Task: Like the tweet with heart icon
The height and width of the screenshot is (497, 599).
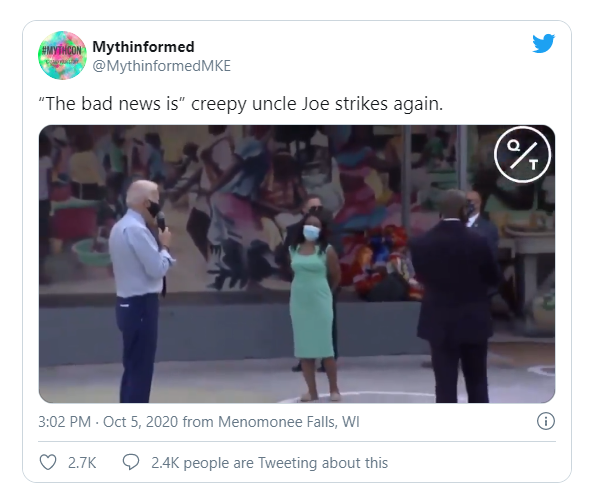Action: pyautogui.click(x=48, y=462)
